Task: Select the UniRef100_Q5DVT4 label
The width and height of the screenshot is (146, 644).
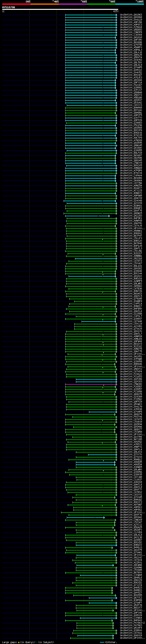Action: tap(131, 57)
